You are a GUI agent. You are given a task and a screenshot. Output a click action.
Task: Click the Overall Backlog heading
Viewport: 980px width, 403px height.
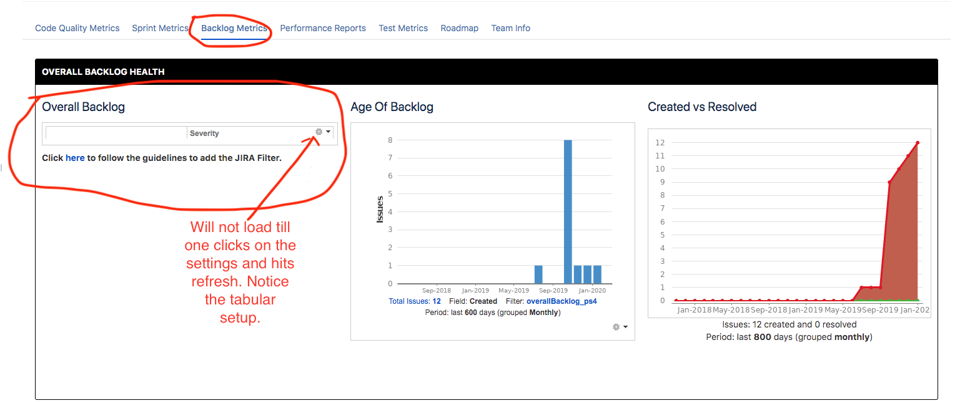pyautogui.click(x=83, y=107)
